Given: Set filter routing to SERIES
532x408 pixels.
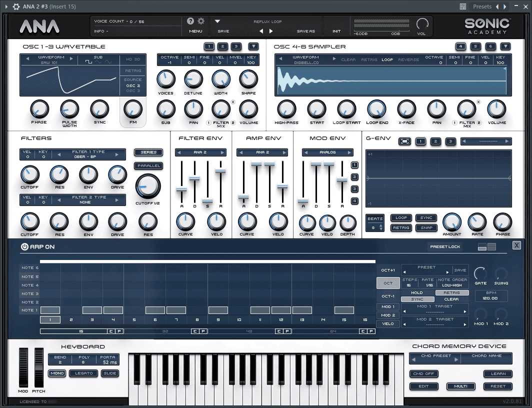Looking at the screenshot, I should (148, 152).
